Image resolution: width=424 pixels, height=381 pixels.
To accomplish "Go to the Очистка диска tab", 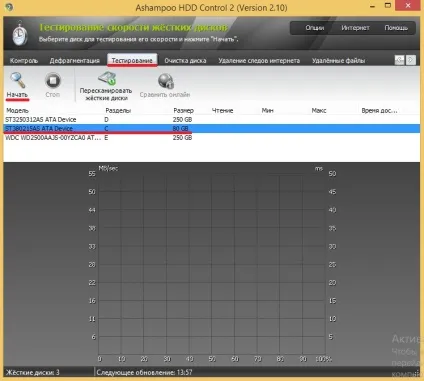I will [x=185, y=60].
